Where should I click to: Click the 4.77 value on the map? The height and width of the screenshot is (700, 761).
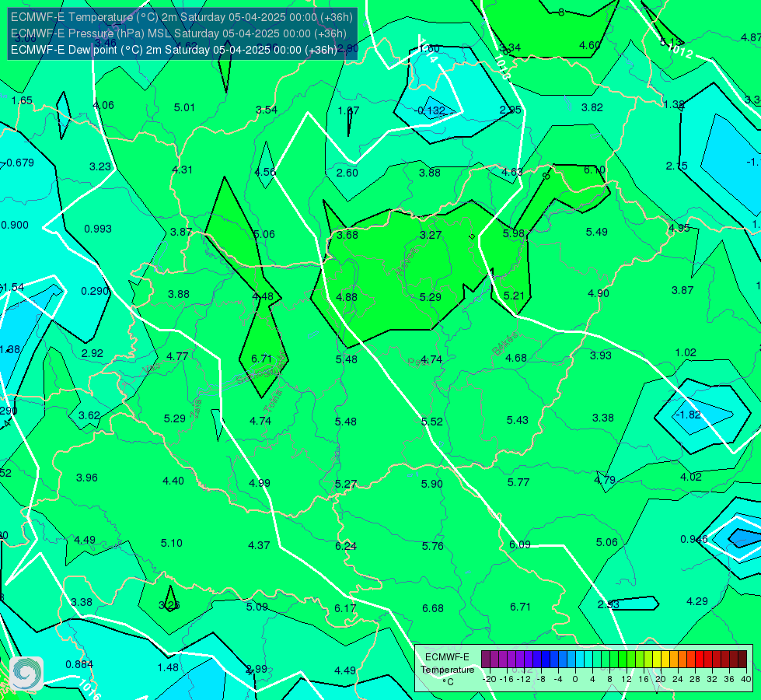coord(177,356)
